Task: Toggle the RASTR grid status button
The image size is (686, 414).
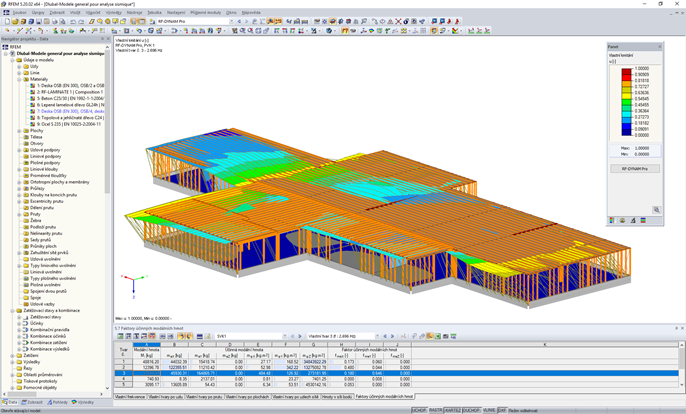Action: click(435, 410)
